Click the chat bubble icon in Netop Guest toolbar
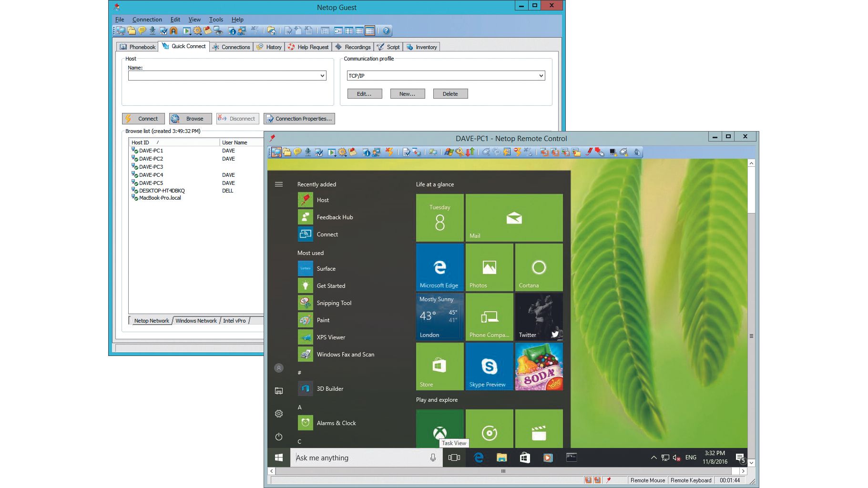 [142, 30]
